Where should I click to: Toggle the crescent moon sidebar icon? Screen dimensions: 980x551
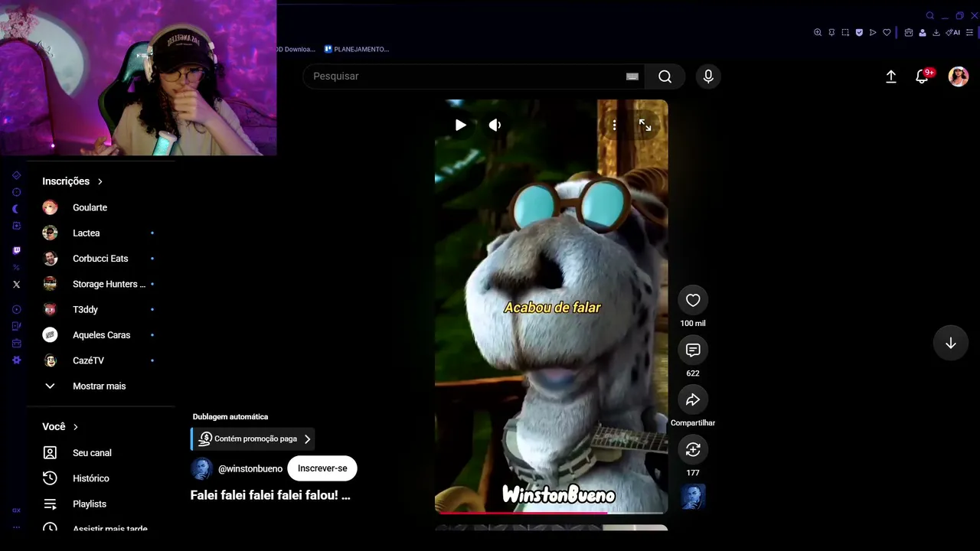[x=16, y=209]
